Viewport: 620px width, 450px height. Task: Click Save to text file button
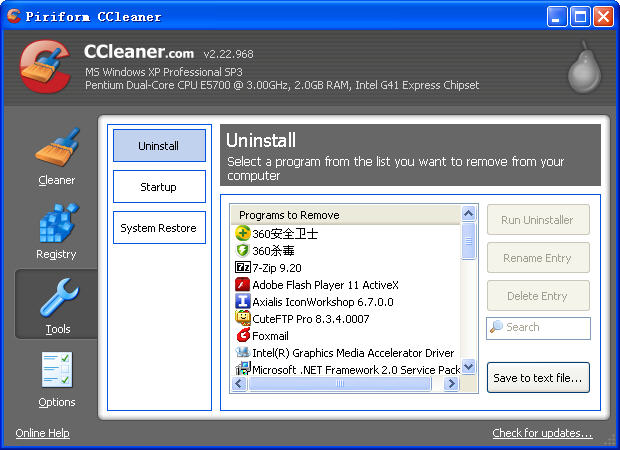click(538, 378)
